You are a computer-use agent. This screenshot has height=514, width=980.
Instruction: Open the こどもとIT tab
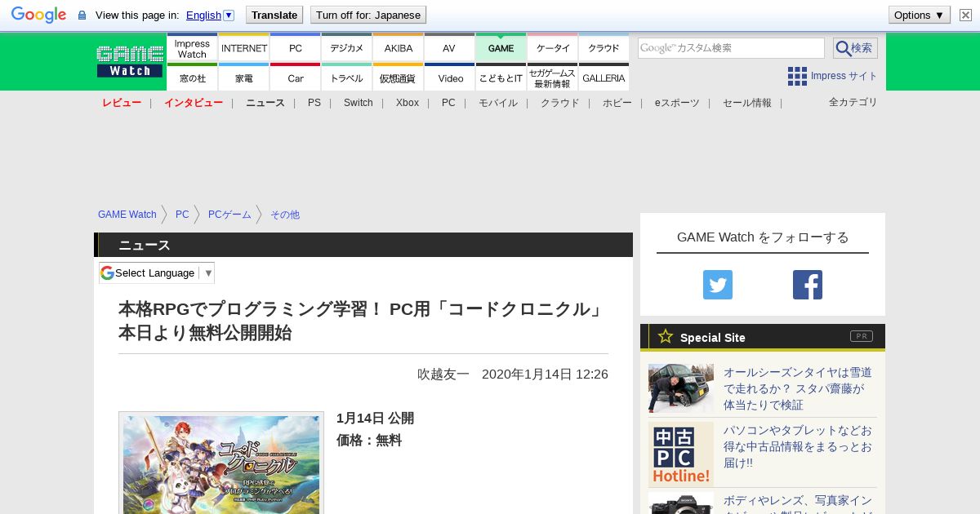coord(501,77)
